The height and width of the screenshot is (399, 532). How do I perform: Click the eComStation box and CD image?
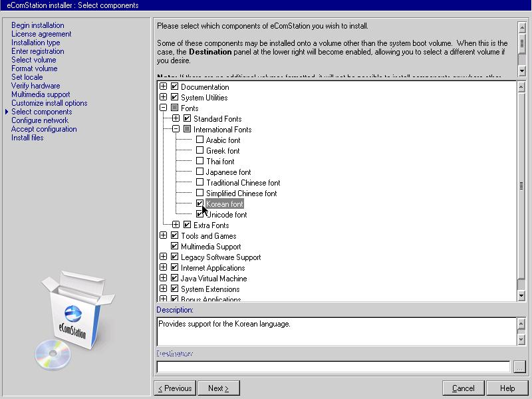(75, 320)
